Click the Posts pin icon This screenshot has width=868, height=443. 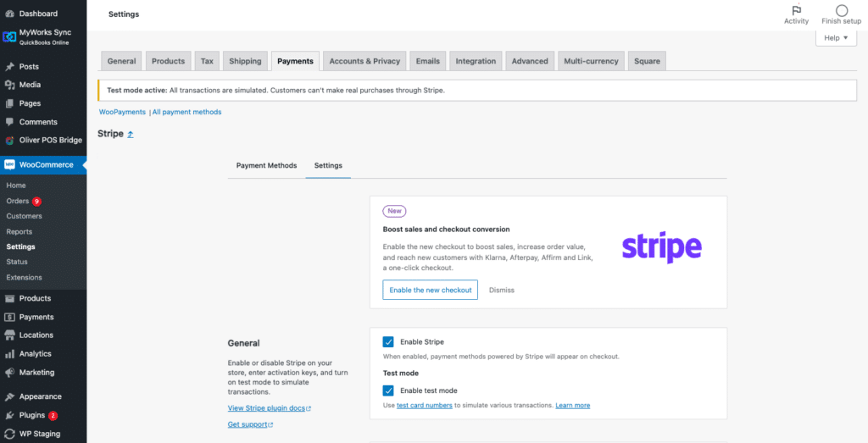click(x=9, y=66)
